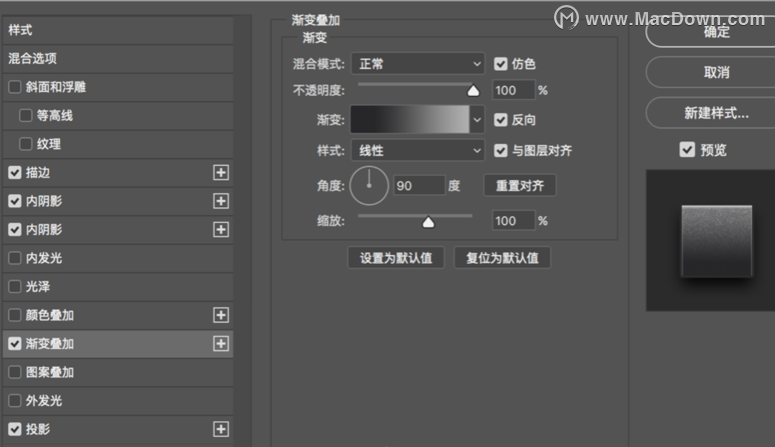Select 图案叠加 effect row label
The width and height of the screenshot is (775, 447).
[50, 372]
